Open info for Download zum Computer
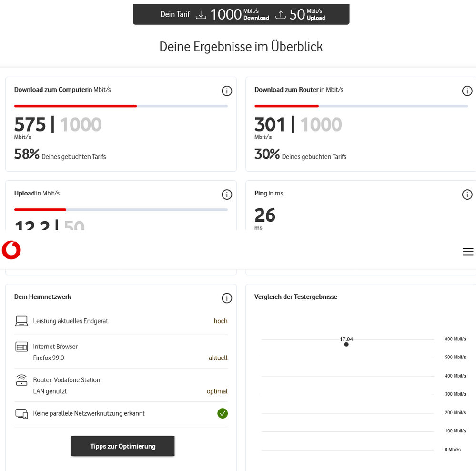This screenshot has height=471, width=476. click(227, 91)
